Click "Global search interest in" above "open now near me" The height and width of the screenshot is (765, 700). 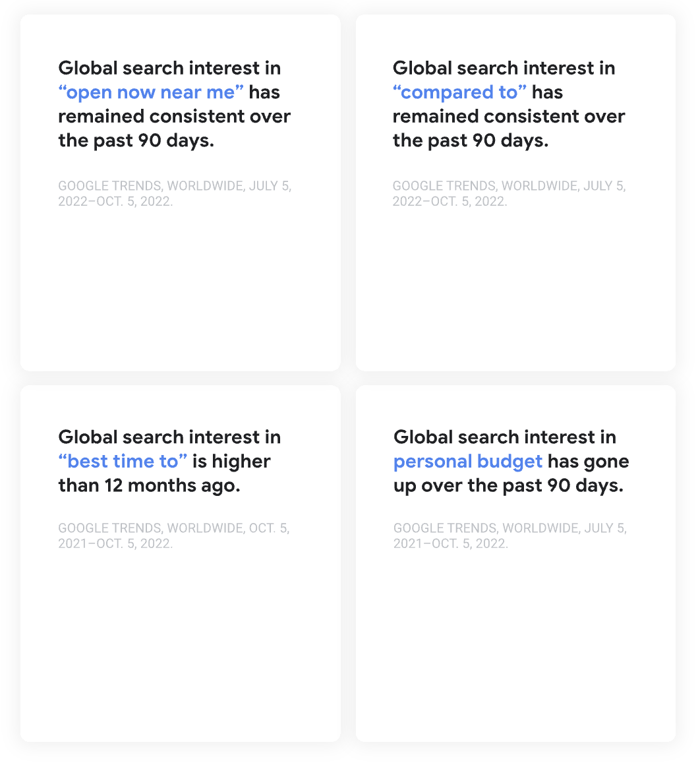pos(169,68)
